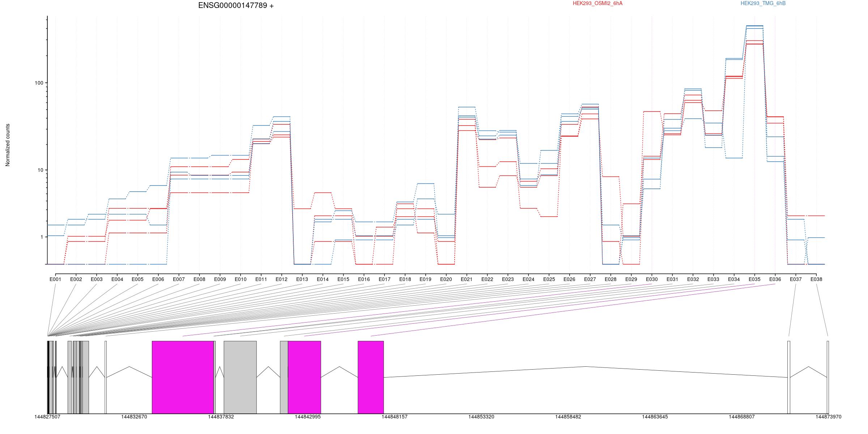
Task: Click exon label E031
Action: point(672,279)
